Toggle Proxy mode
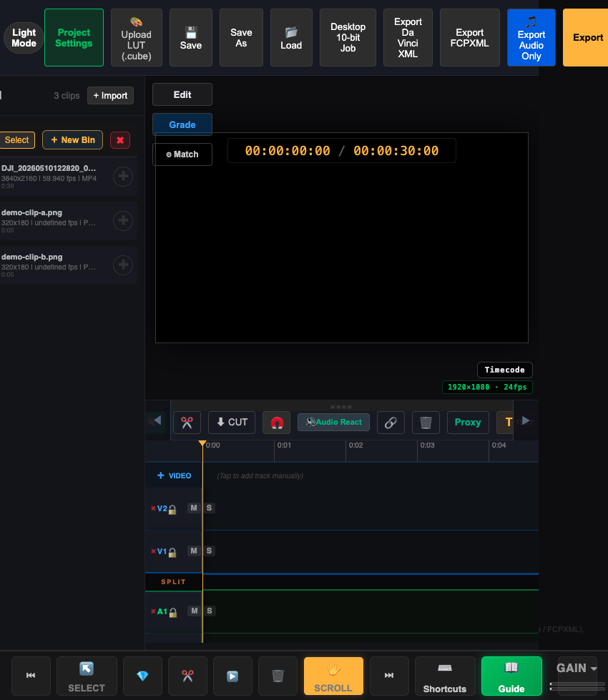The height and width of the screenshot is (700, 608). 468,423
